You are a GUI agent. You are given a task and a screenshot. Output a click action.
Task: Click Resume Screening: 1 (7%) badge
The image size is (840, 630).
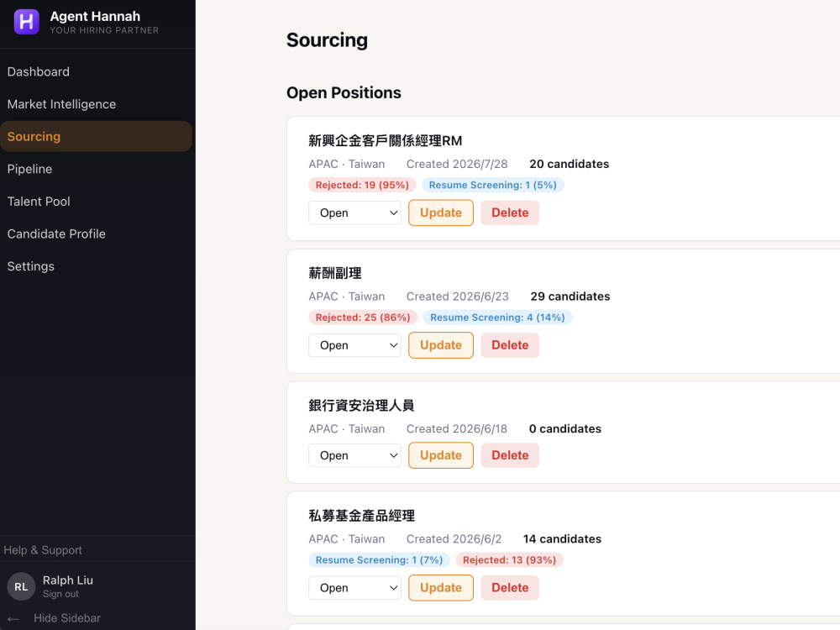[380, 559]
